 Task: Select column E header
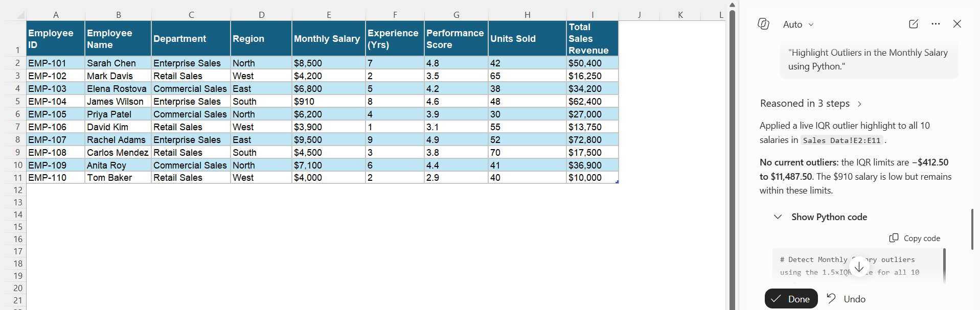pyautogui.click(x=329, y=15)
